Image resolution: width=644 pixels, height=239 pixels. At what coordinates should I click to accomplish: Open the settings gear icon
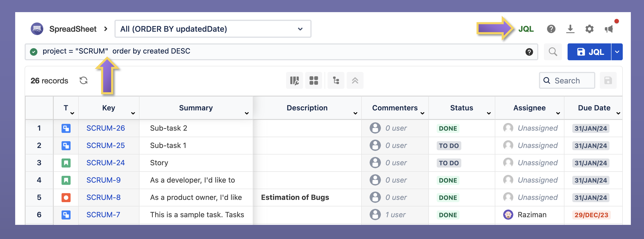coord(589,29)
